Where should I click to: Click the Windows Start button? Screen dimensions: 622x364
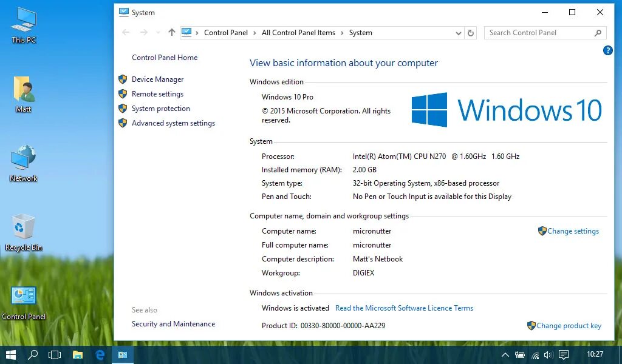pos(11,354)
